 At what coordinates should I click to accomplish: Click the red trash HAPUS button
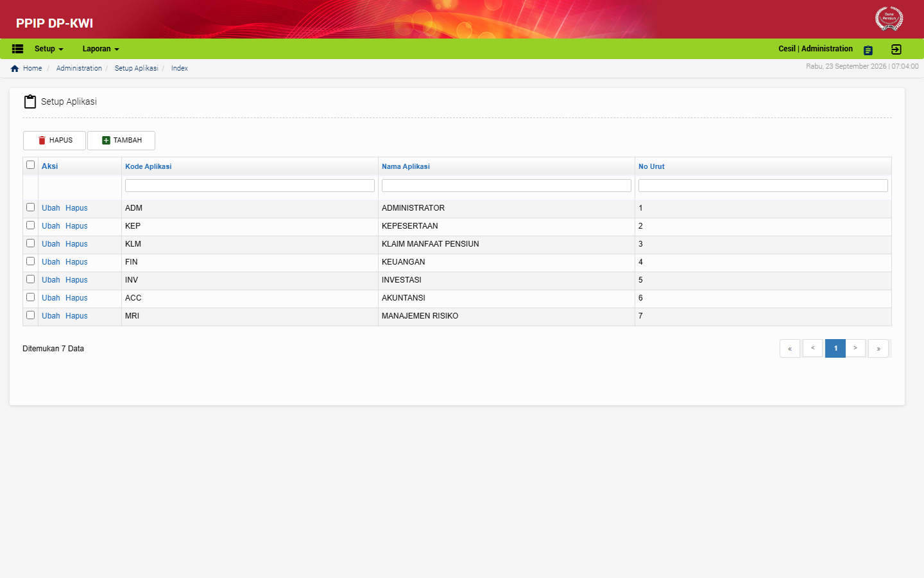coord(55,141)
